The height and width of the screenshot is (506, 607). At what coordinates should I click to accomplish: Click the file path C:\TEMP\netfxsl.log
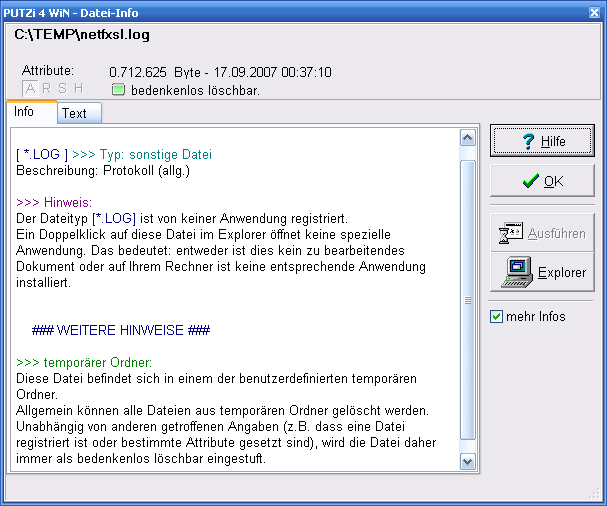[82, 34]
